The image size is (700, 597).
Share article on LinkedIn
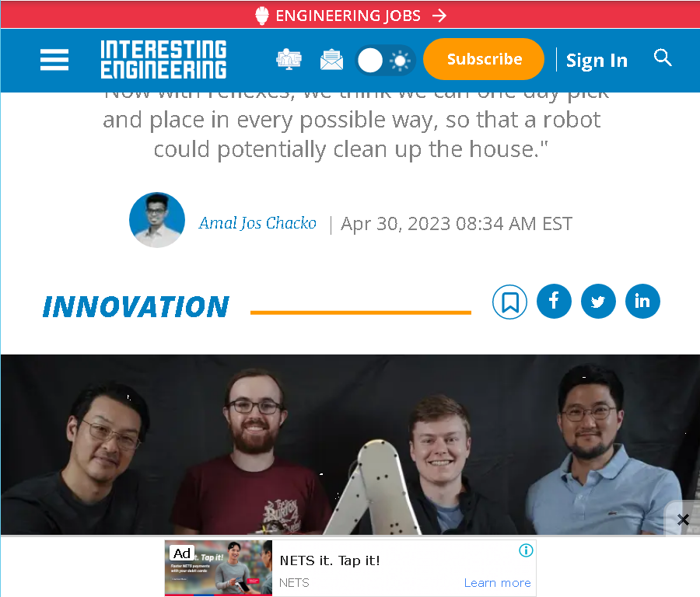click(642, 301)
